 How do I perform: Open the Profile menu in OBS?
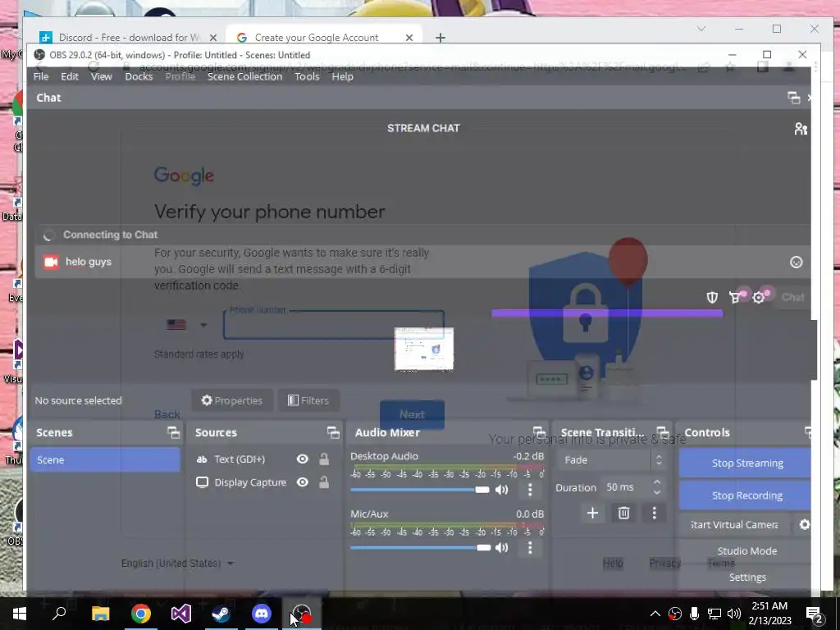(x=180, y=76)
